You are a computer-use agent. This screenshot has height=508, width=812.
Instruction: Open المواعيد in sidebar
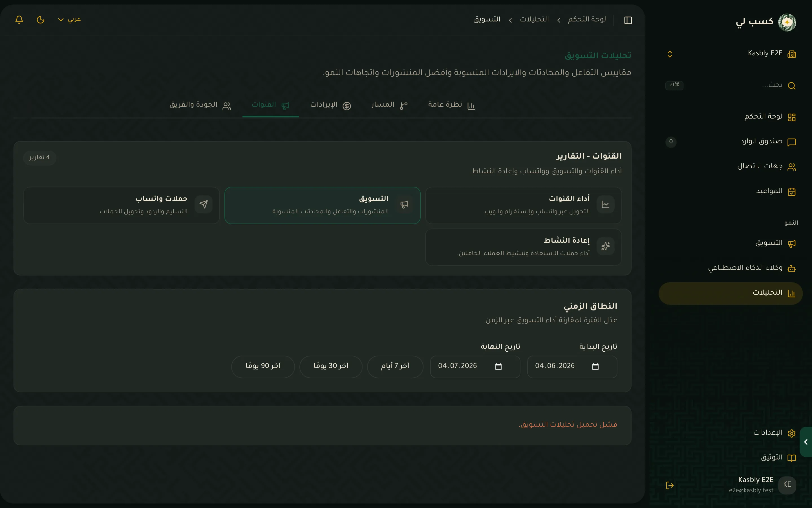coord(731,192)
